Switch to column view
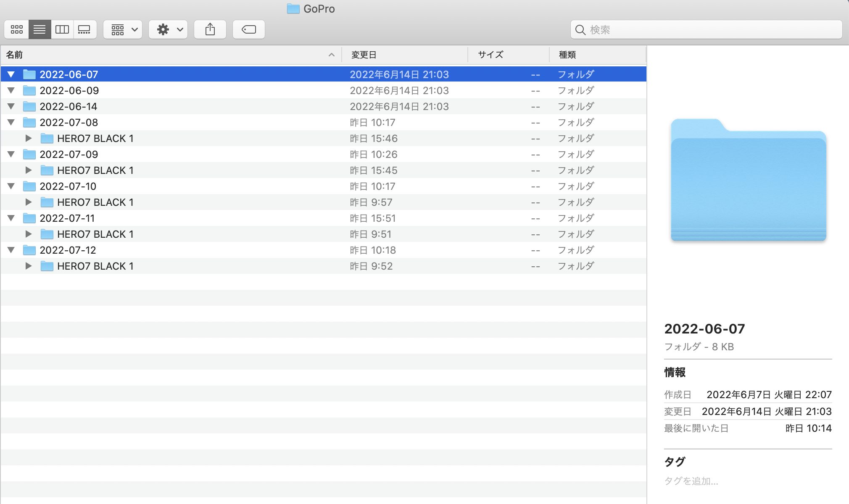 pos(62,29)
